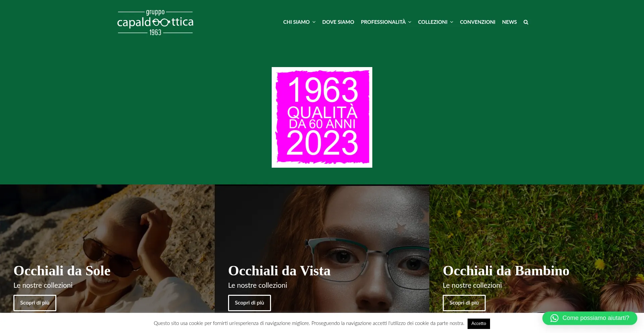Click Accetto to accept cookies

[479, 324]
